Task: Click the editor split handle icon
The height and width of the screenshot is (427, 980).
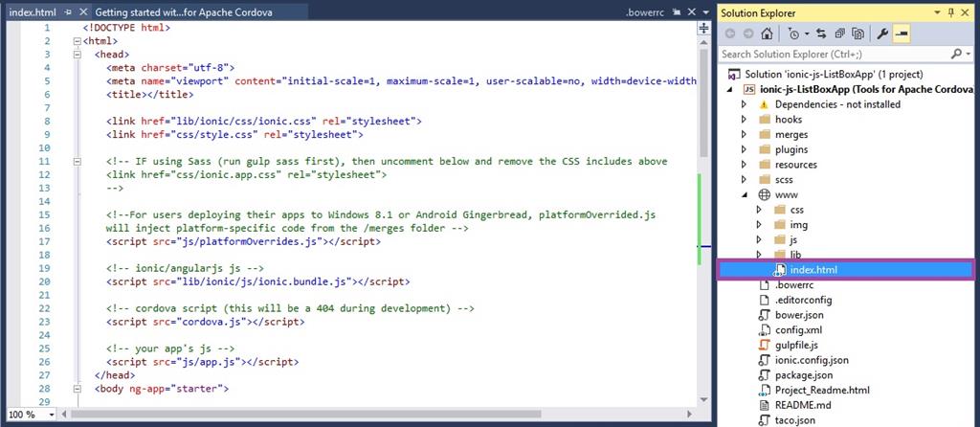Action: point(704,28)
